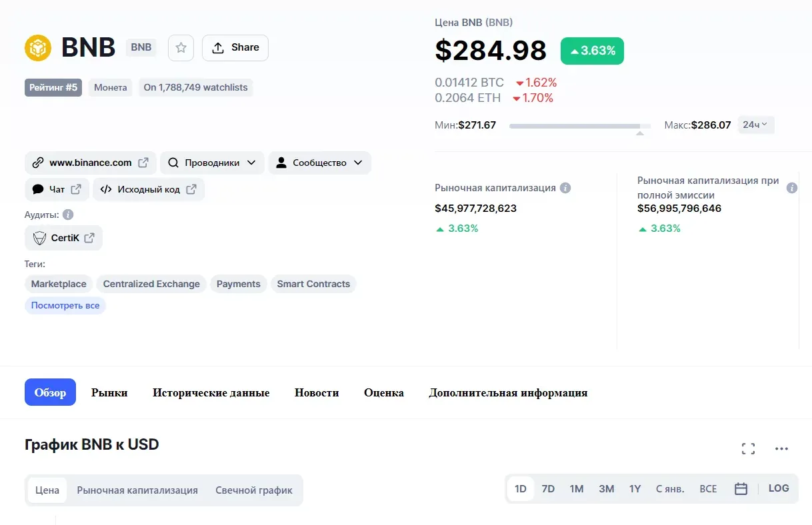Click the $284.98 price value
Image resolution: width=812 pixels, height=525 pixels.
491,51
